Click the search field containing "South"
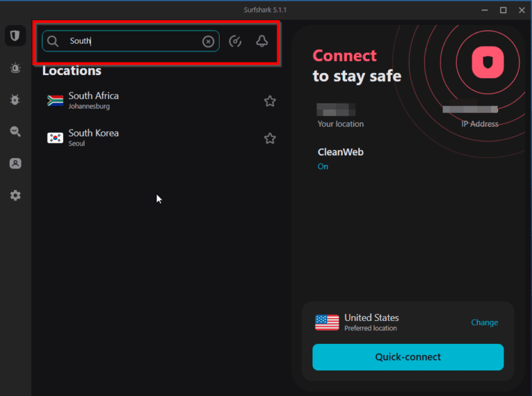This screenshot has width=532, height=396. click(131, 41)
